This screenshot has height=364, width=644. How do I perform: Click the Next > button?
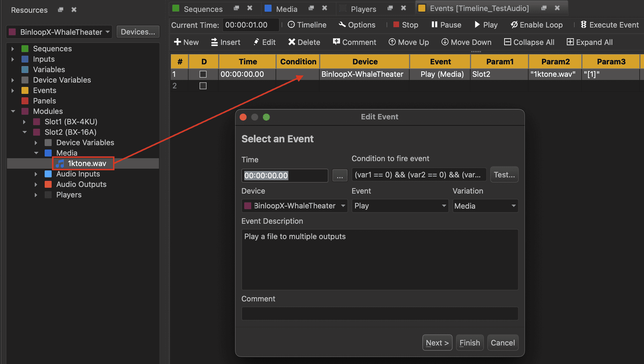point(437,343)
